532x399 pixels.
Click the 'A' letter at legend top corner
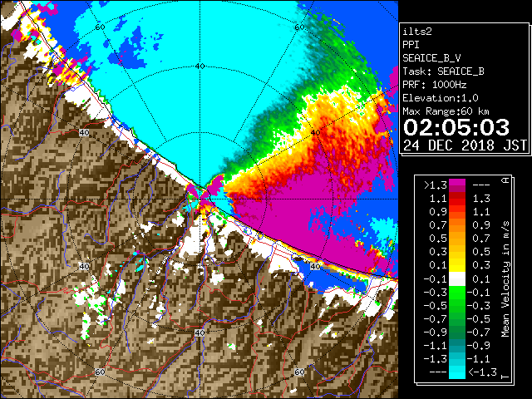(505, 180)
